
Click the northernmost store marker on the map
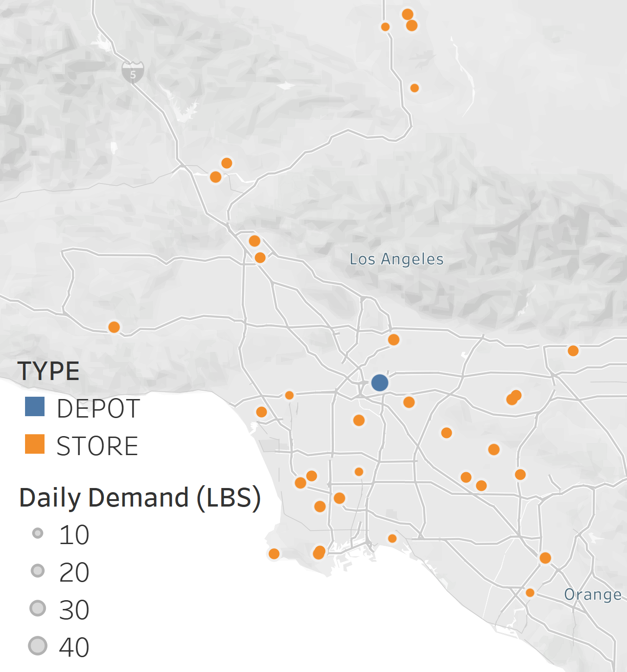[407, 14]
